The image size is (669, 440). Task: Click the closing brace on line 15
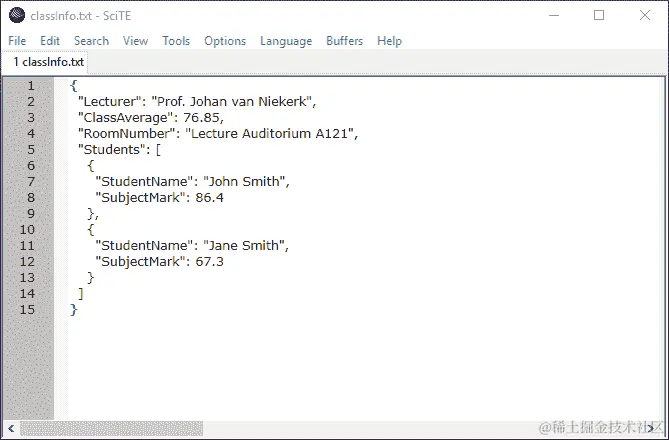click(x=73, y=310)
